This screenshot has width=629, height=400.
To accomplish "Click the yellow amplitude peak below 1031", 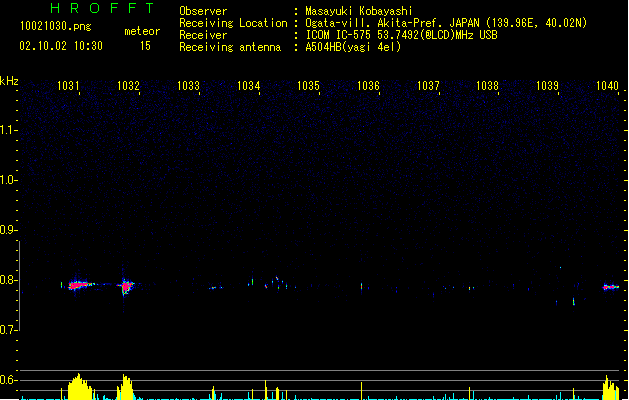I will pos(81,387).
